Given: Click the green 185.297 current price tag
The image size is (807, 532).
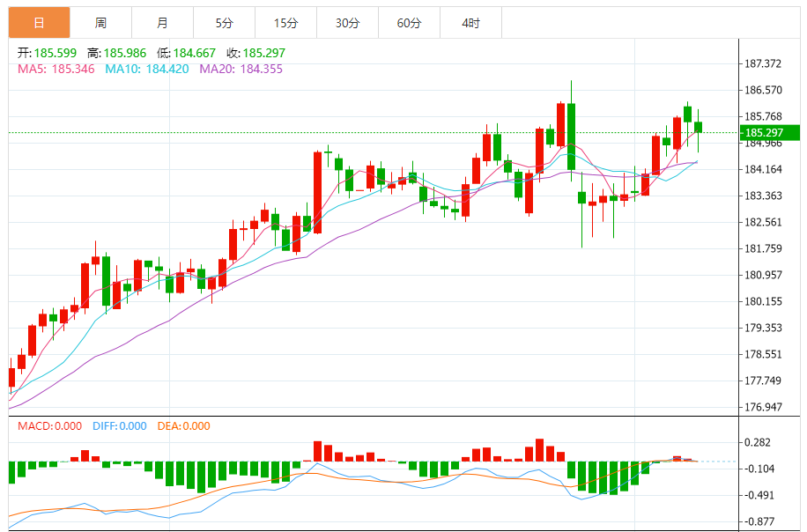Looking at the screenshot, I should click(x=770, y=133).
